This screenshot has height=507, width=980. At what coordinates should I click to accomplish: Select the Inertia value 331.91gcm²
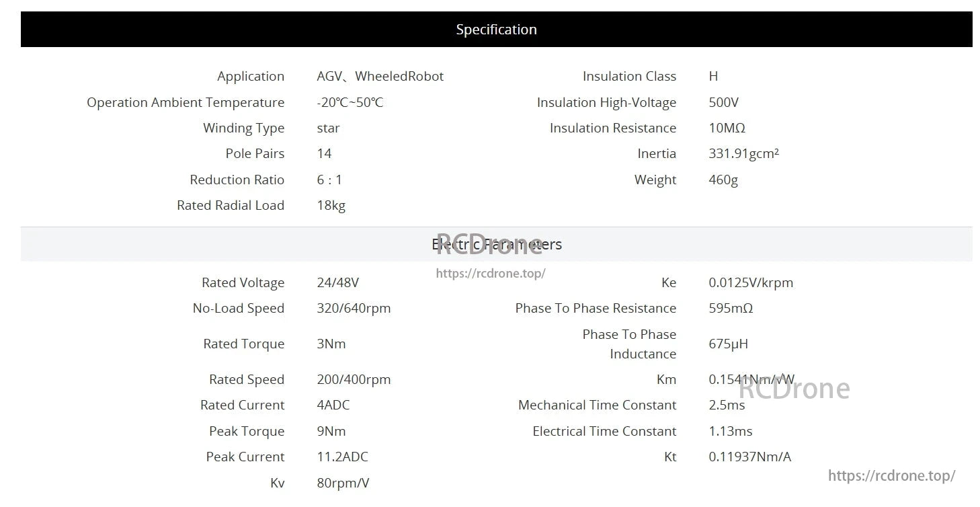(x=743, y=154)
